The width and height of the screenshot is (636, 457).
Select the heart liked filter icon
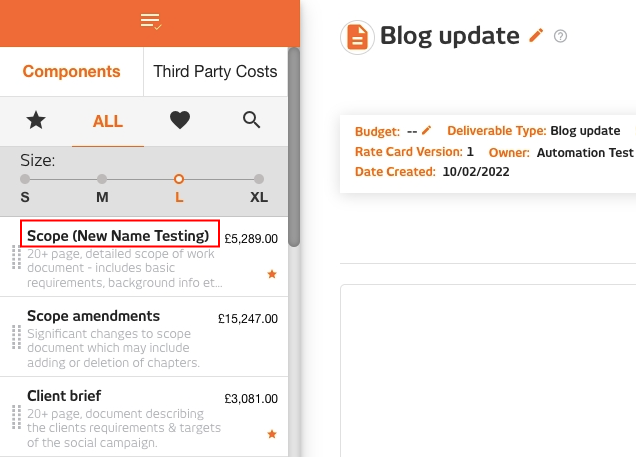[180, 120]
